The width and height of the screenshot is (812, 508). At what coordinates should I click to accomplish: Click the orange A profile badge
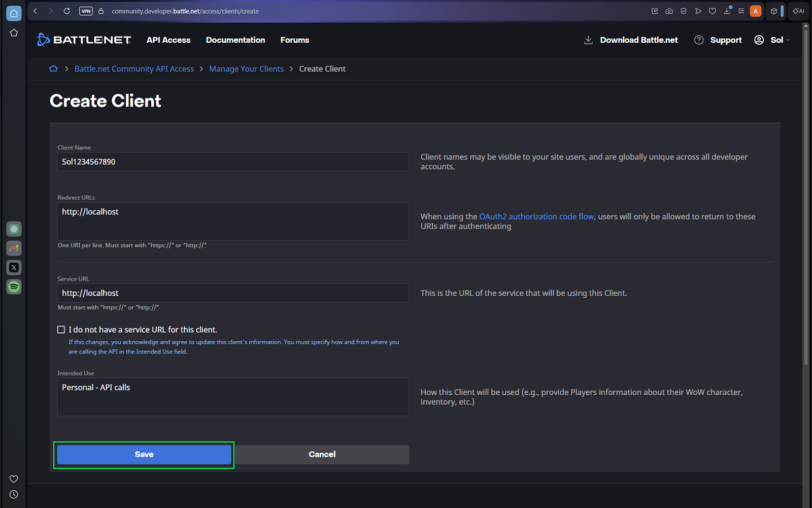click(x=756, y=11)
